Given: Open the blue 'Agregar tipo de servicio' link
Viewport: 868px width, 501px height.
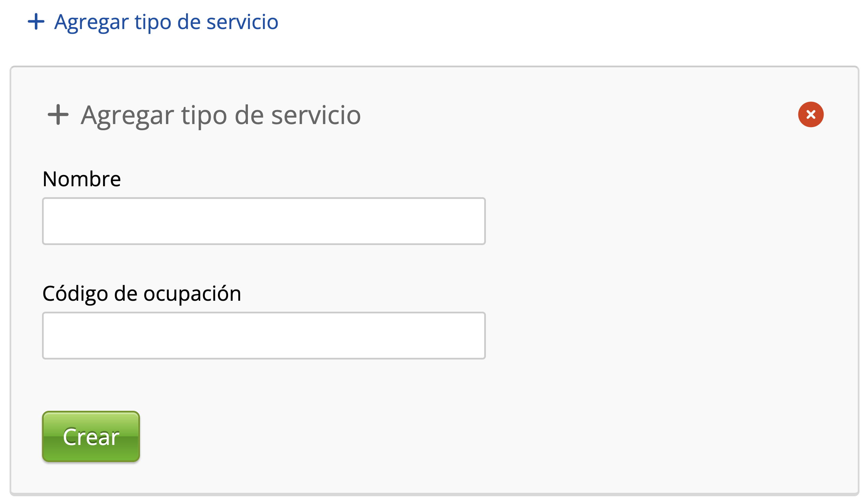Looking at the screenshot, I should [x=166, y=22].
